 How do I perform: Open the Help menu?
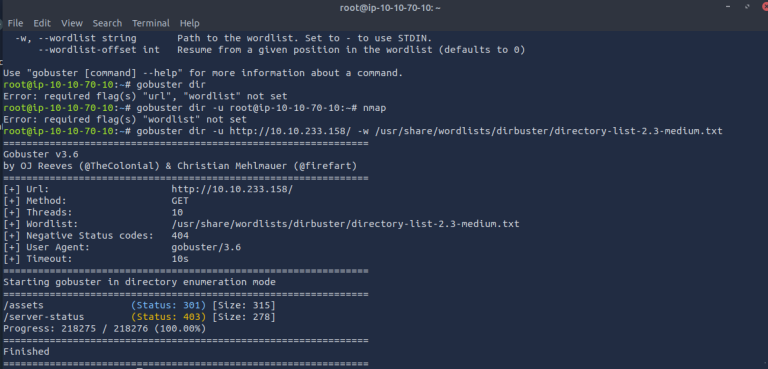click(190, 23)
